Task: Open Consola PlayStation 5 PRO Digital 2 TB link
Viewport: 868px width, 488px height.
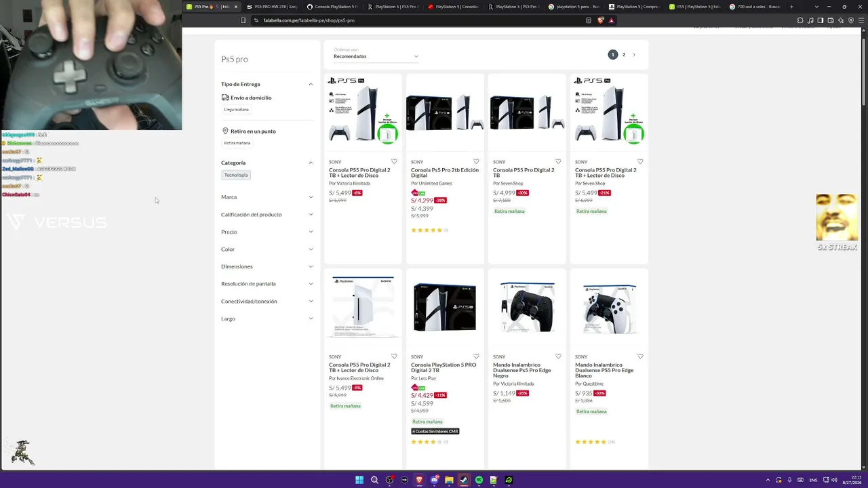Action: pos(443,367)
